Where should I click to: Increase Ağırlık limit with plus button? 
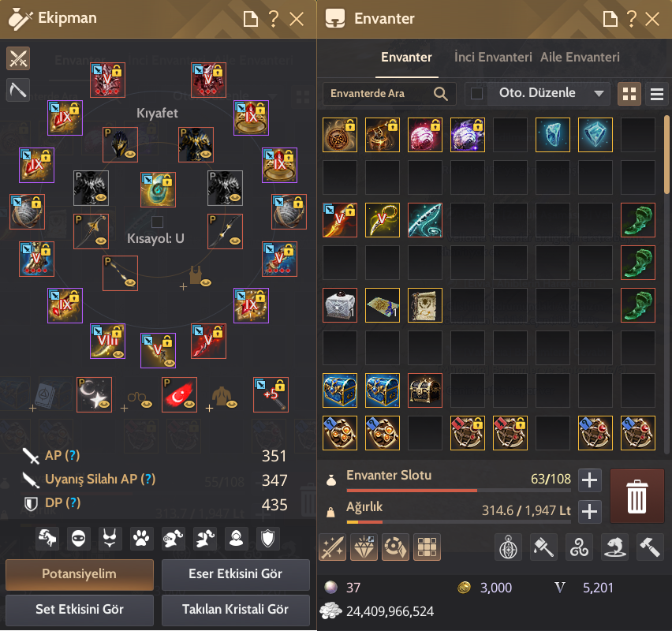pos(590,511)
